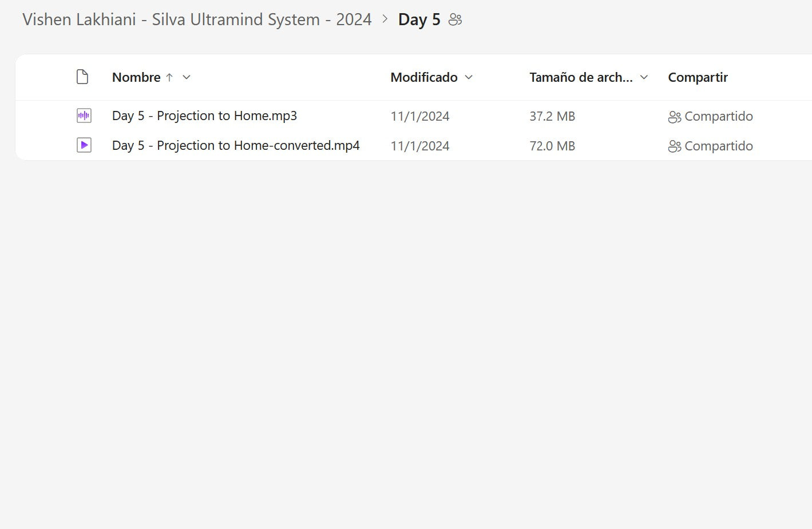812x529 pixels.
Task: Click the breadcrumb chevron separator before Day 5
Action: point(385,19)
